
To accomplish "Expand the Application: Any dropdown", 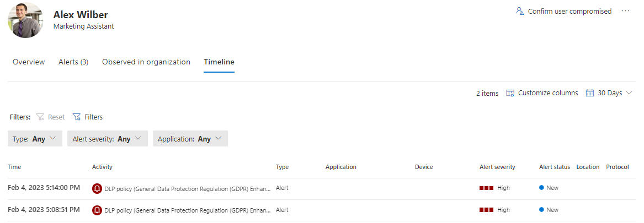I will pyautogui.click(x=190, y=139).
